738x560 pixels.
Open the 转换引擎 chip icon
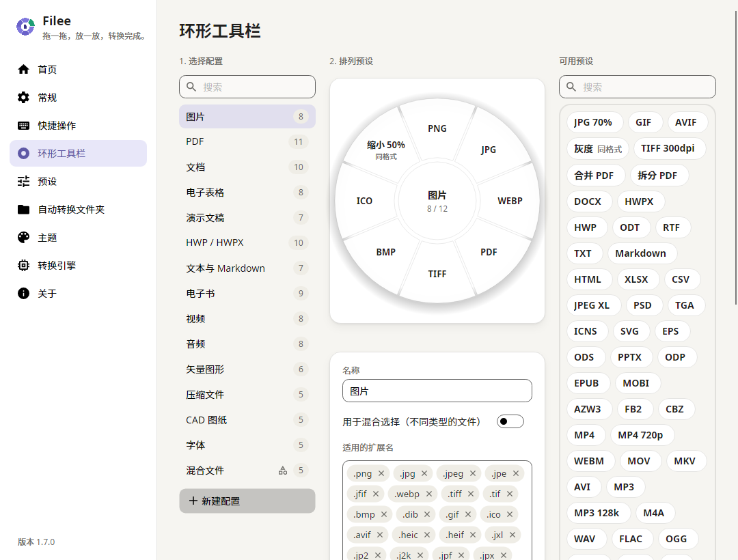tap(23, 265)
